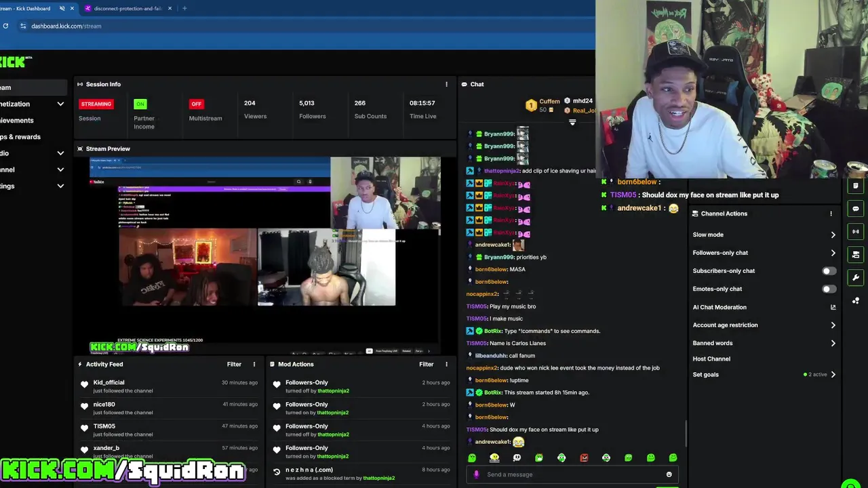
Task: Expand Account age restriction settings
Action: (x=833, y=325)
